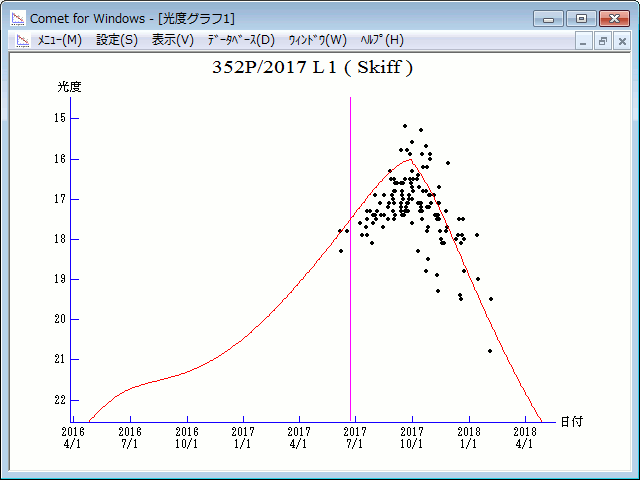Open the 設定(S) settings menu
Screen dimensions: 640x480
116,40
